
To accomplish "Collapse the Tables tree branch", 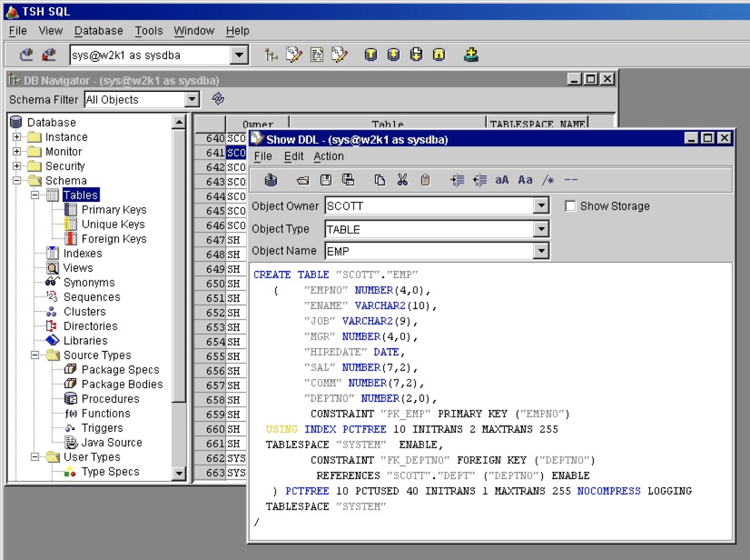I will 34,195.
